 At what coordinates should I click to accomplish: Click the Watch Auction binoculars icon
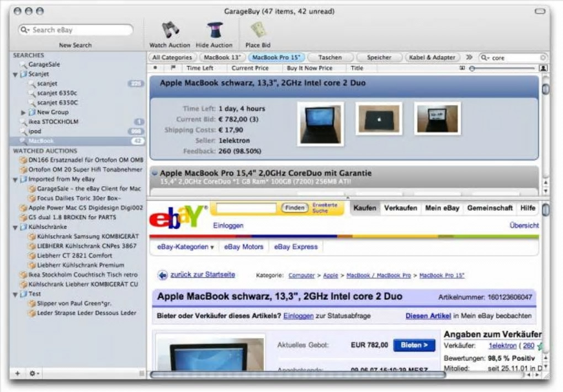pyautogui.click(x=170, y=30)
